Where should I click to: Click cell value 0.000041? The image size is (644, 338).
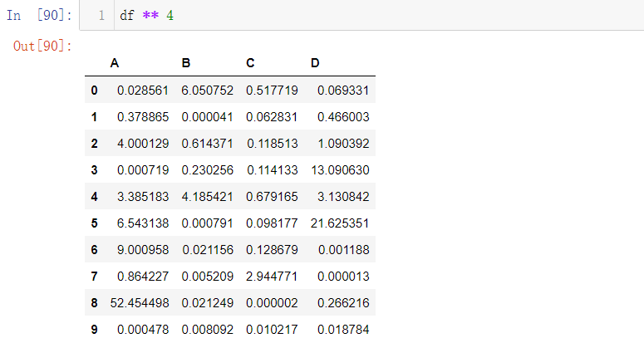pyautogui.click(x=208, y=117)
